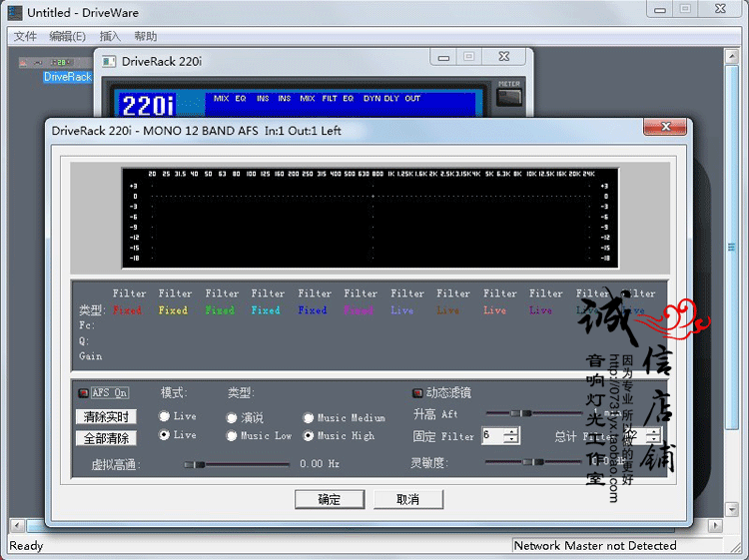Screen dimensions: 749x560
Task: Minimize the DriveRack 220i child window
Action: pyautogui.click(x=443, y=57)
